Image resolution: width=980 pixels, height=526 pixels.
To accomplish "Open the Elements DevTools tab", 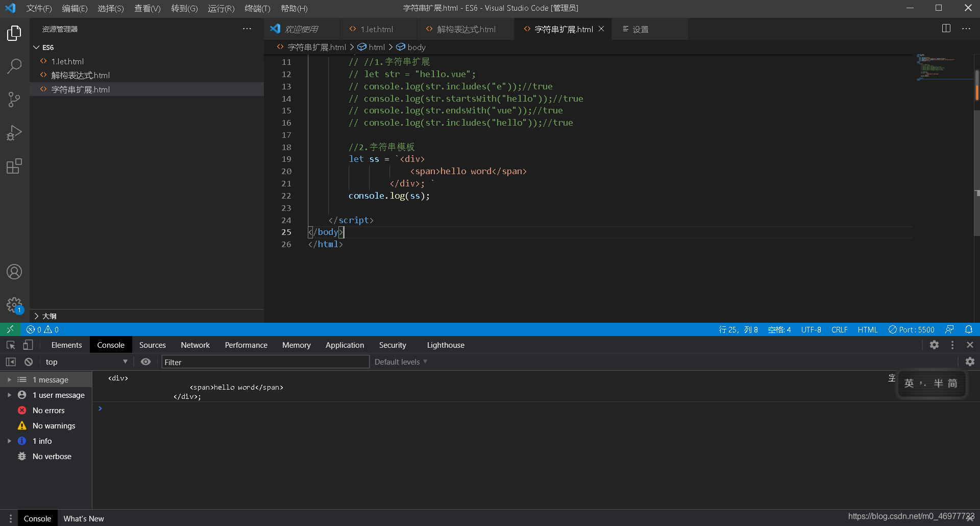I will [66, 345].
